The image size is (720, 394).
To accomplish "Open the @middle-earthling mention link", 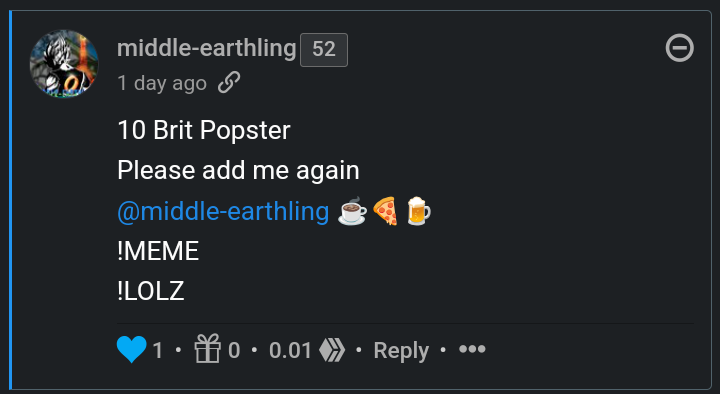I will click(223, 211).
